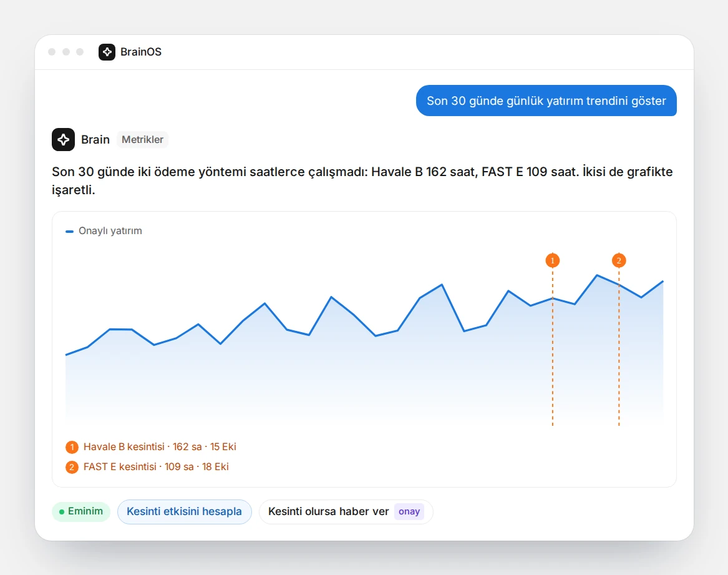The image size is (728, 575).
Task: Select orange marker 1 on the chart
Action: pyautogui.click(x=553, y=260)
